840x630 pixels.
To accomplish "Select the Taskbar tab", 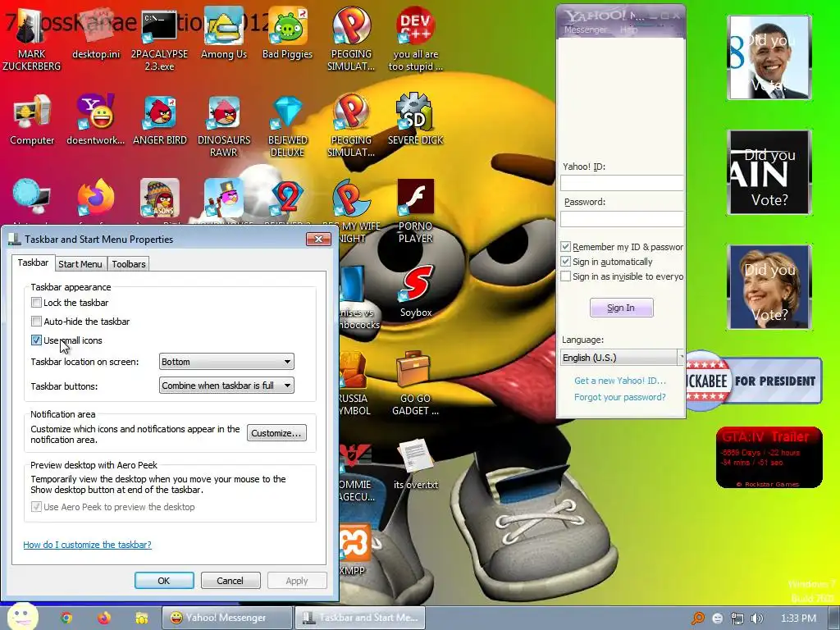I will click(33, 262).
